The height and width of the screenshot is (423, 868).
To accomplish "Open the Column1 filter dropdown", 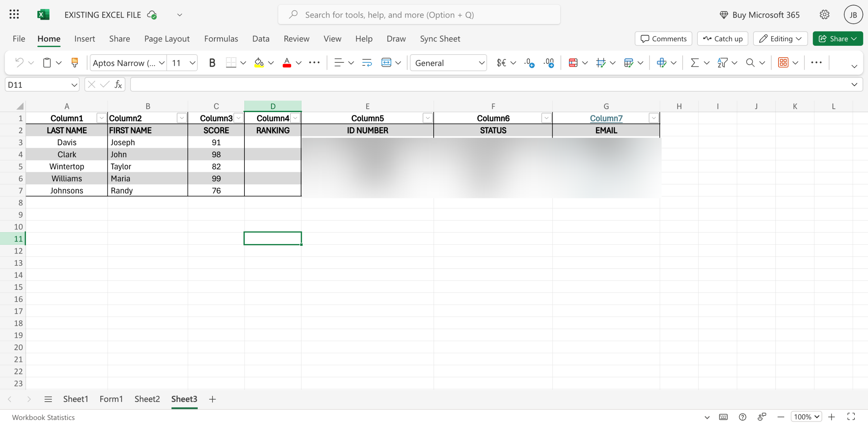I will 101,118.
